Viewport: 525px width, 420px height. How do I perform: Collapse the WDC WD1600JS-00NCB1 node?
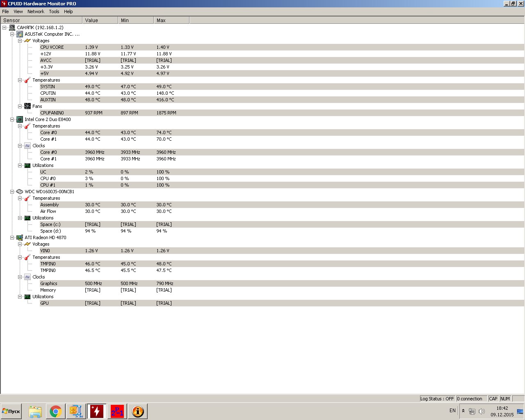(12, 192)
